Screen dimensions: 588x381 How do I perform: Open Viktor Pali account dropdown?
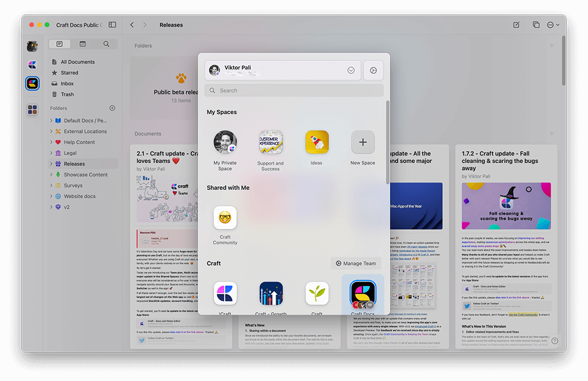[x=283, y=70]
